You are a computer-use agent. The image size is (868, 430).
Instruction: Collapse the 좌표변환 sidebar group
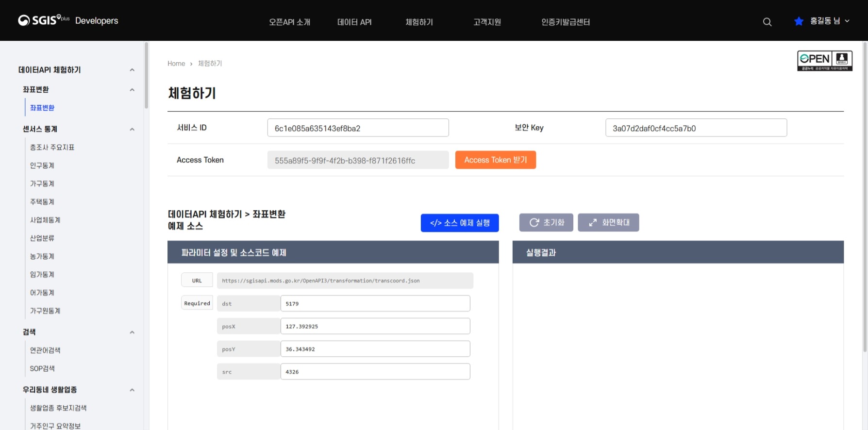click(x=132, y=90)
